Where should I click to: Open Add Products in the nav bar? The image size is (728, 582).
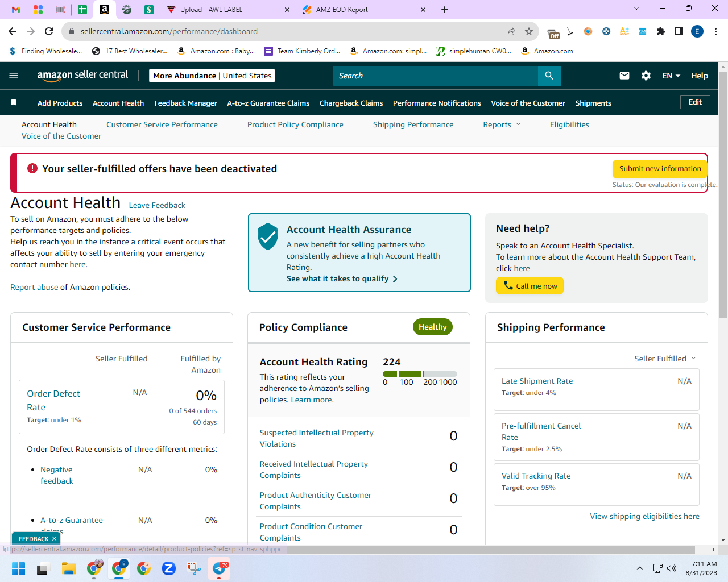coord(60,103)
